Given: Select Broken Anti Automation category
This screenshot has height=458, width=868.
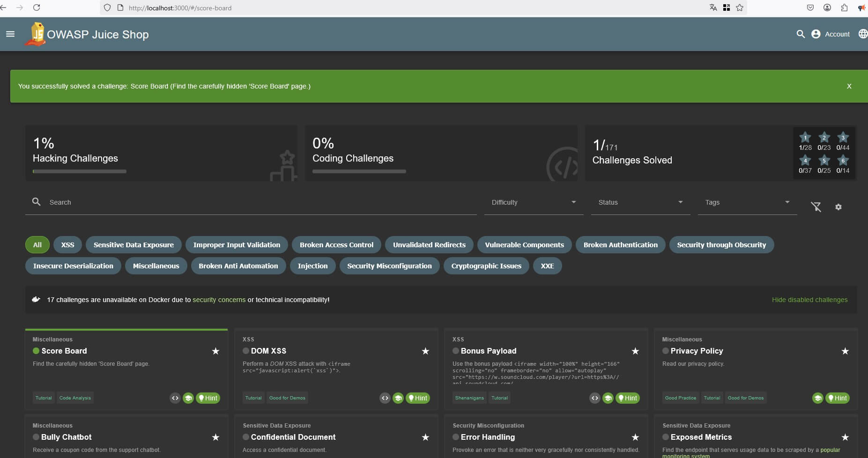Looking at the screenshot, I should click(x=238, y=266).
